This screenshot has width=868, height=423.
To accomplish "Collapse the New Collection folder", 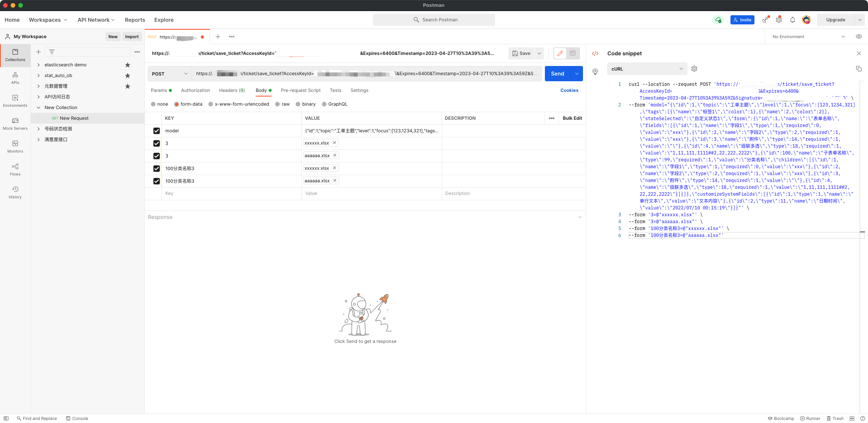I will click(x=38, y=108).
